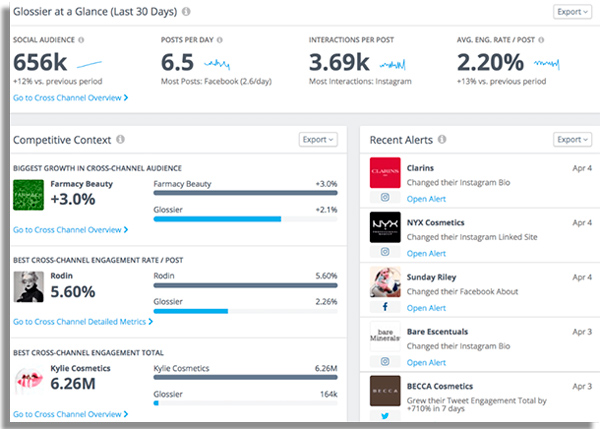Image resolution: width=600 pixels, height=429 pixels.
Task: Click Bare Escentuals alert name
Action: [x=437, y=331]
